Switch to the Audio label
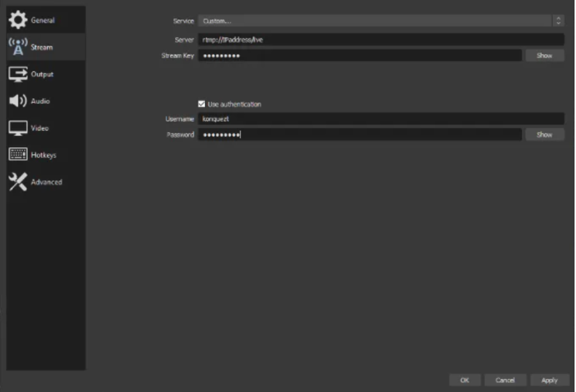Image resolution: width=576 pixels, height=392 pixels. (x=40, y=101)
